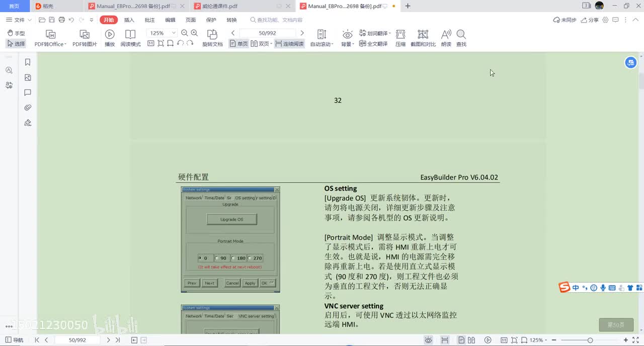Go to previous page arrow in toolbar
The height and width of the screenshot is (346, 644).
point(233,33)
